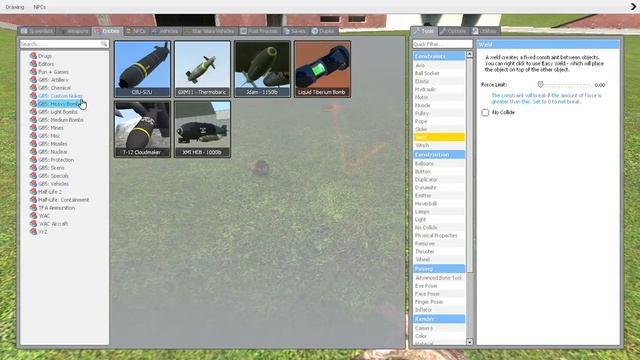Switch to the Star Wars Vehicles tab
Screen dimensions: 640x360
coord(209,31)
